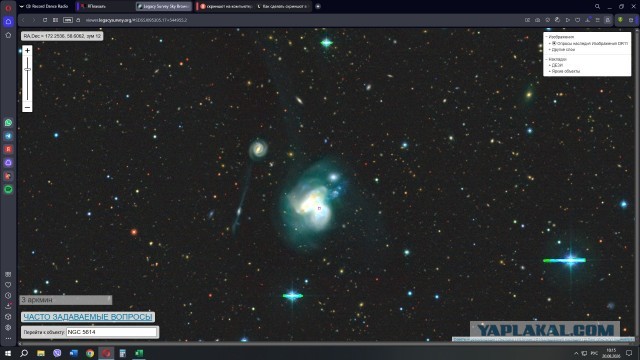640x360 pixels.
Task: Click the legacysurvey.org address bar URL
Action: pyautogui.click(x=136, y=20)
